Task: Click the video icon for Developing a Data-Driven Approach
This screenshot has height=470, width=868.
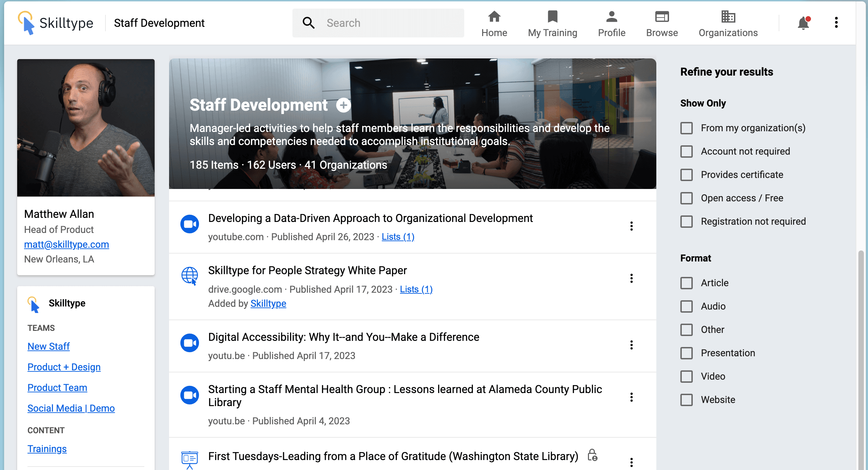Action: click(x=190, y=224)
